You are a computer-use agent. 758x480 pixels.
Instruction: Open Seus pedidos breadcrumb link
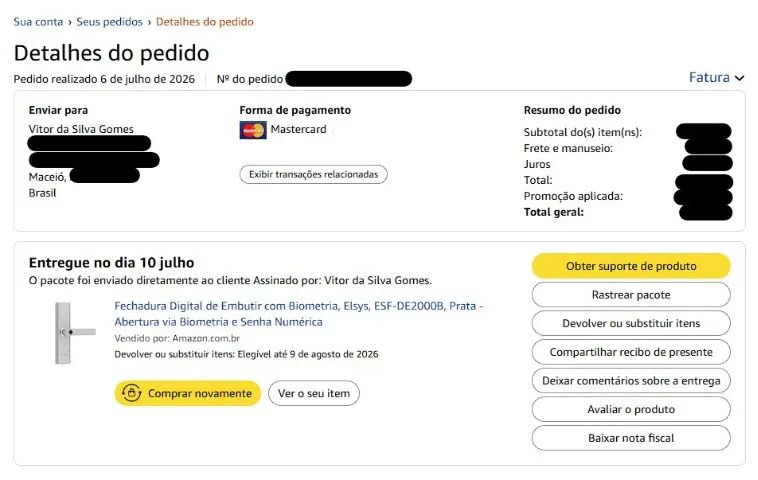[109, 22]
